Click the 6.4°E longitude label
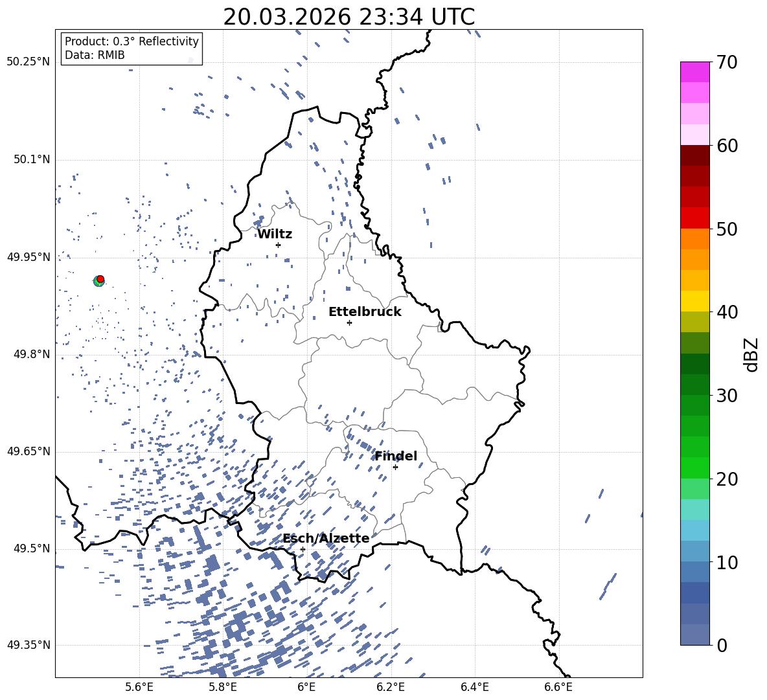767x700 pixels. [x=474, y=688]
